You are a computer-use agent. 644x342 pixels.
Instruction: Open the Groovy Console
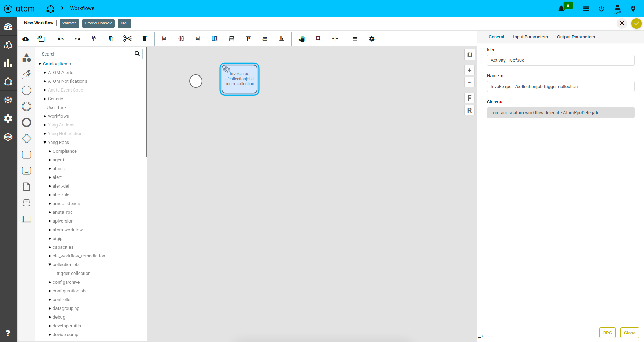98,23
